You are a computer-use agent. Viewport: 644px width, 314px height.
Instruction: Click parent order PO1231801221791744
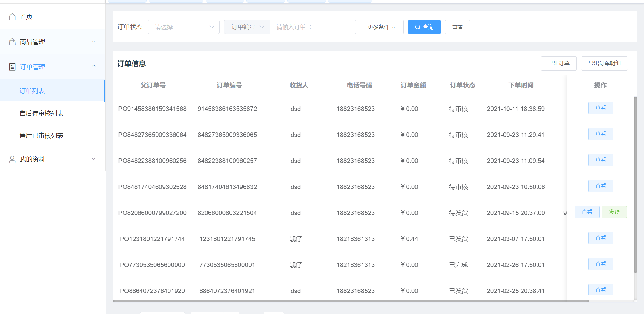pyautogui.click(x=152, y=239)
